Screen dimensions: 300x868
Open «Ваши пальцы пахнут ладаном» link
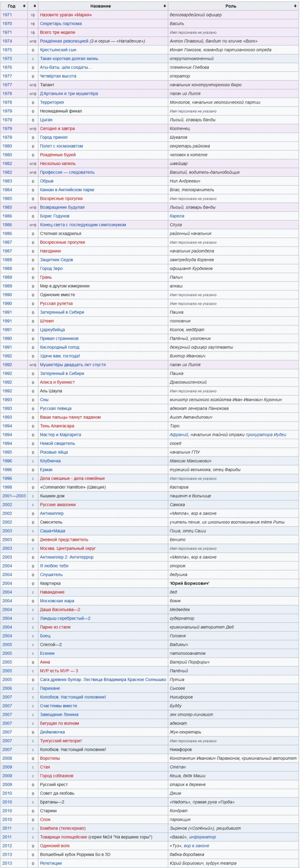point(70,417)
